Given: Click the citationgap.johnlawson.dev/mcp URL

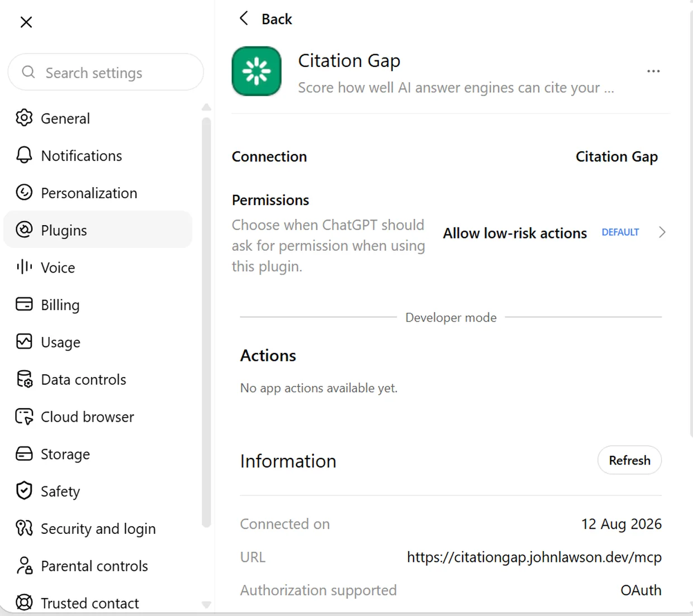Looking at the screenshot, I should (534, 557).
